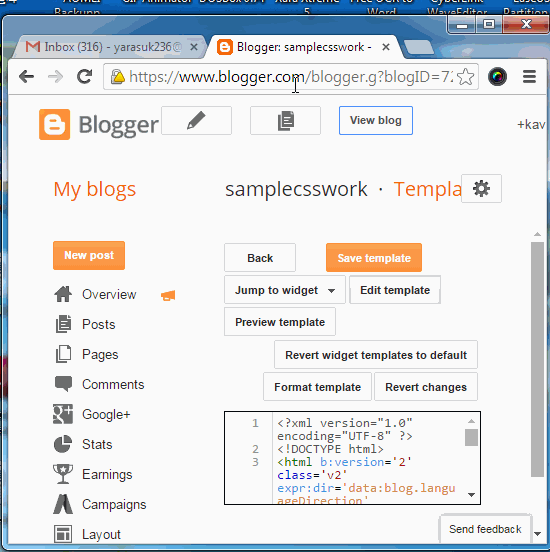The width and height of the screenshot is (550, 552).
Task: Click the color wheel extension icon
Action: (x=497, y=76)
